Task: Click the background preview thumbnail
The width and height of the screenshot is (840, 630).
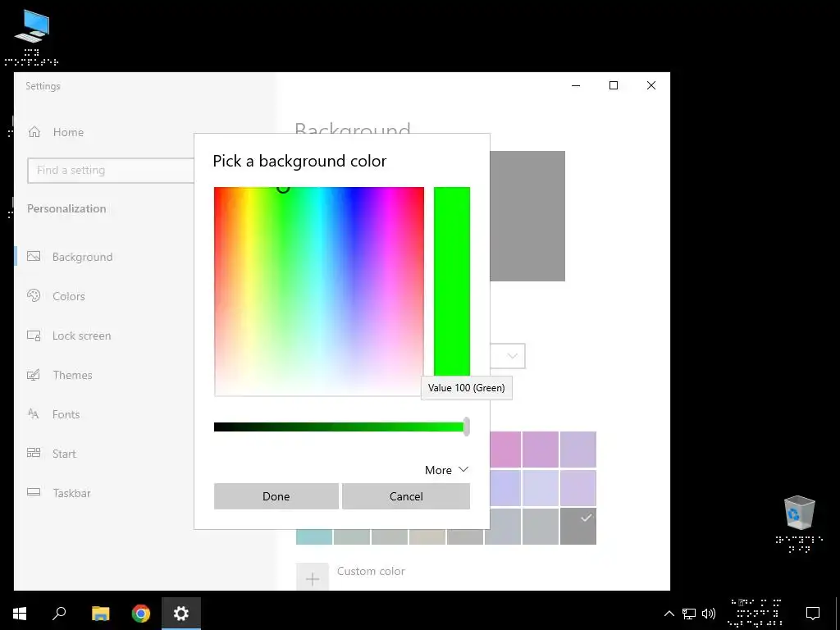Action: [x=527, y=216]
